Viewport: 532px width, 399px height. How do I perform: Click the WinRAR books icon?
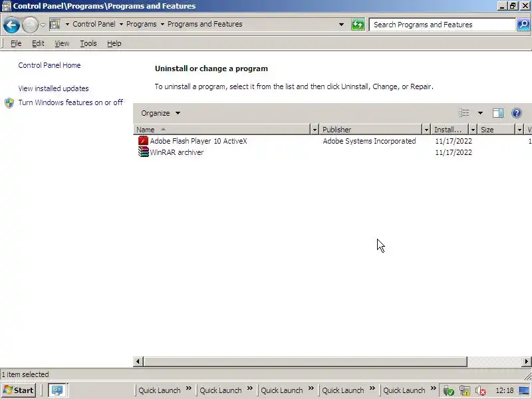coord(143,152)
